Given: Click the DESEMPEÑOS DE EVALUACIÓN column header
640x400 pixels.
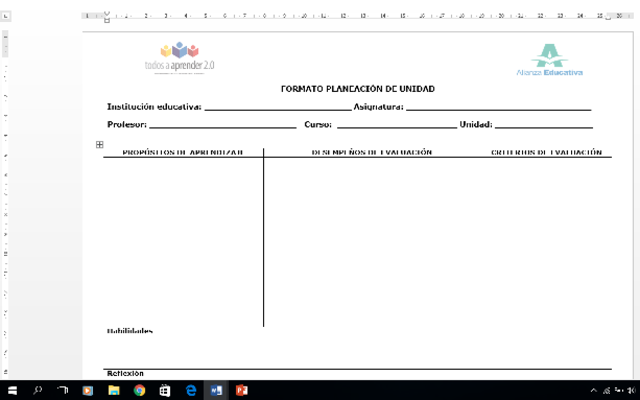Looking at the screenshot, I should [372, 152].
